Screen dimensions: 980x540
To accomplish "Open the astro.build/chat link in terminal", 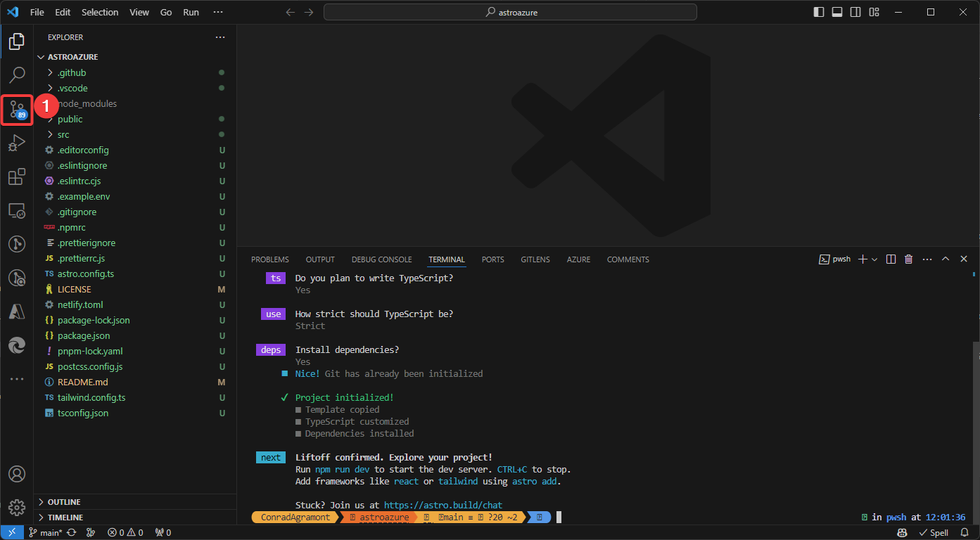I will (x=443, y=505).
